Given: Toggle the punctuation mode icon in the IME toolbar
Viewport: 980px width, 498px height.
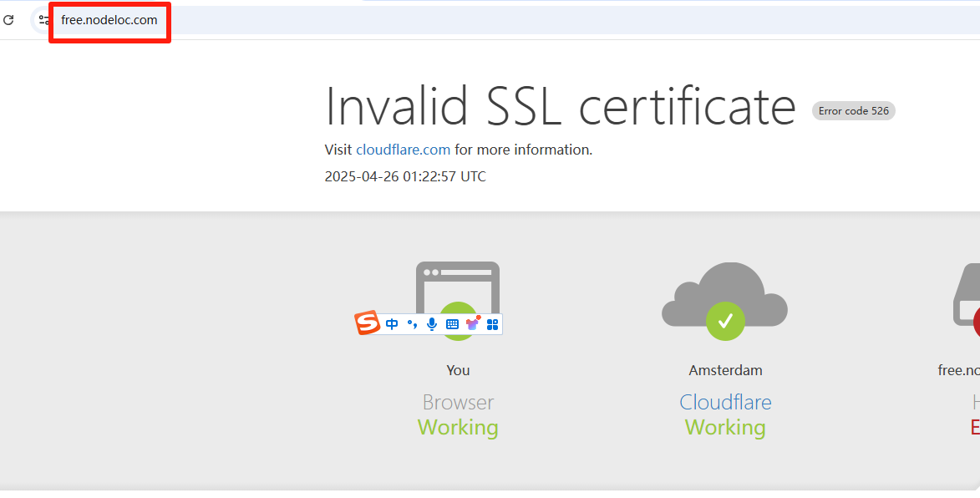Looking at the screenshot, I should point(412,323).
